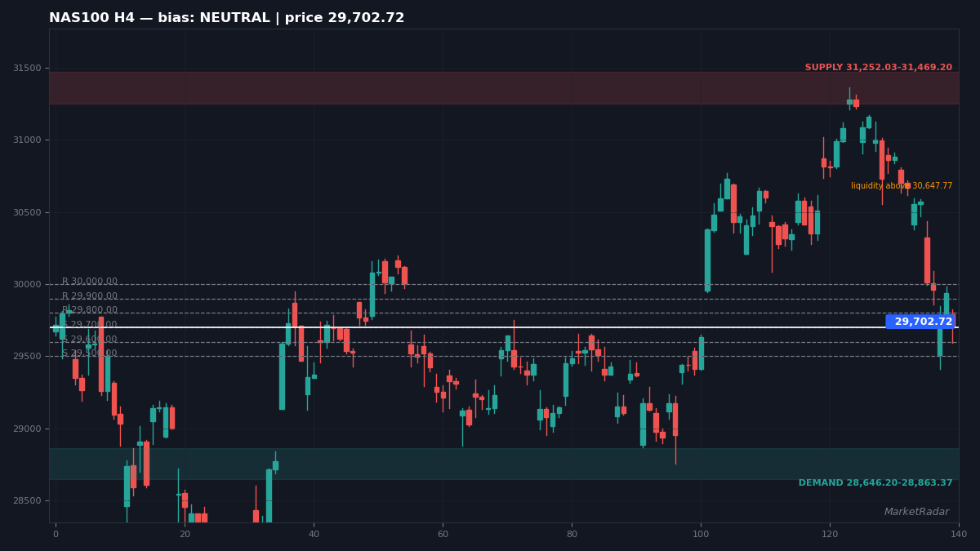980x551 pixels.
Task: Select resistance level label 'R 29,800.00'
Action: click(90, 310)
